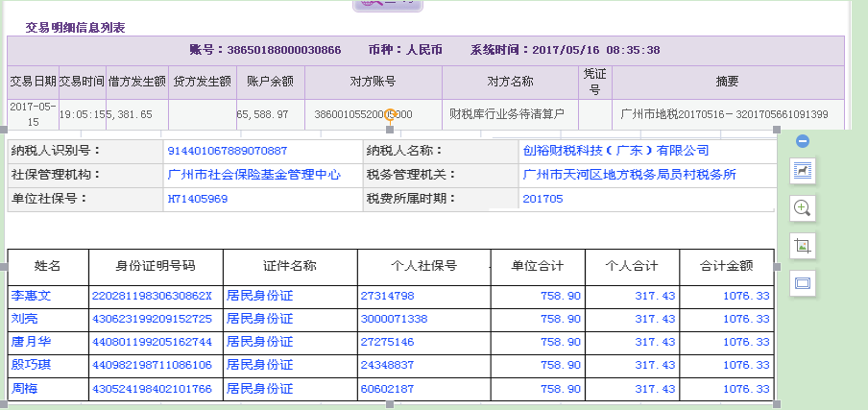The image size is (868, 410).
Task: Click the picture frame border icon
Action: coord(802,283)
